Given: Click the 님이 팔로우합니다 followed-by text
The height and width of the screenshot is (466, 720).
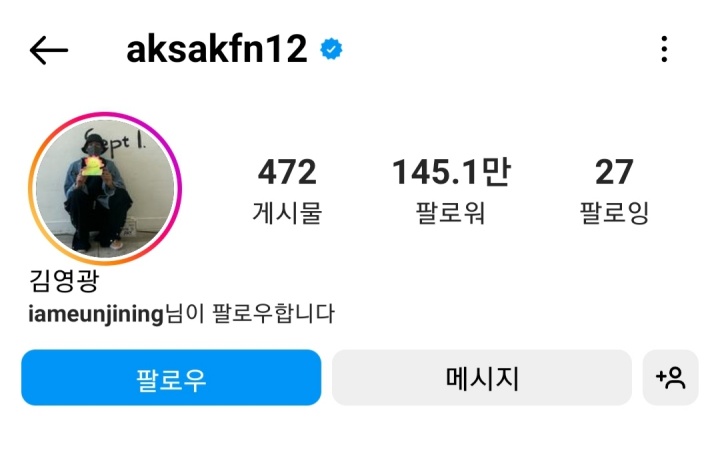Looking at the screenshot, I should pos(250,314).
